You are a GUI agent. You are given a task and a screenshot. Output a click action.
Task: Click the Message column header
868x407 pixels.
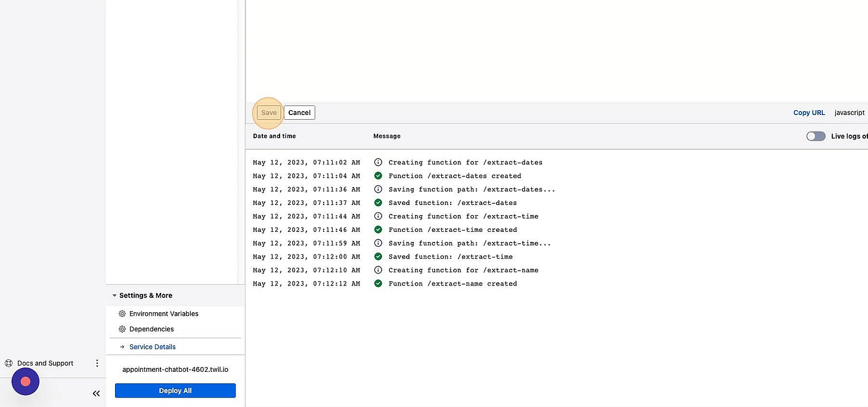point(387,136)
